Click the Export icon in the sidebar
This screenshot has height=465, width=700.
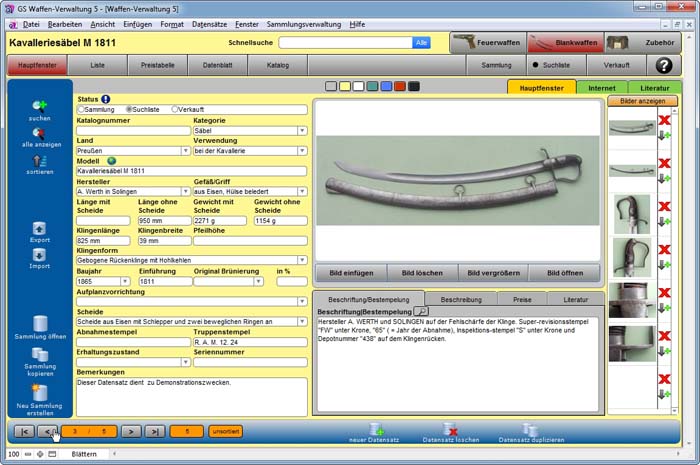pos(40,229)
